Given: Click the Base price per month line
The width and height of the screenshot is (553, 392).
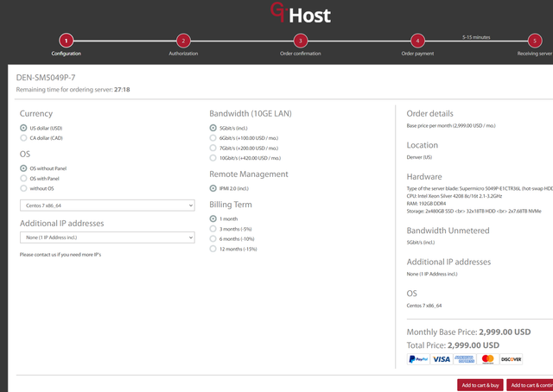Looking at the screenshot, I should [451, 126].
